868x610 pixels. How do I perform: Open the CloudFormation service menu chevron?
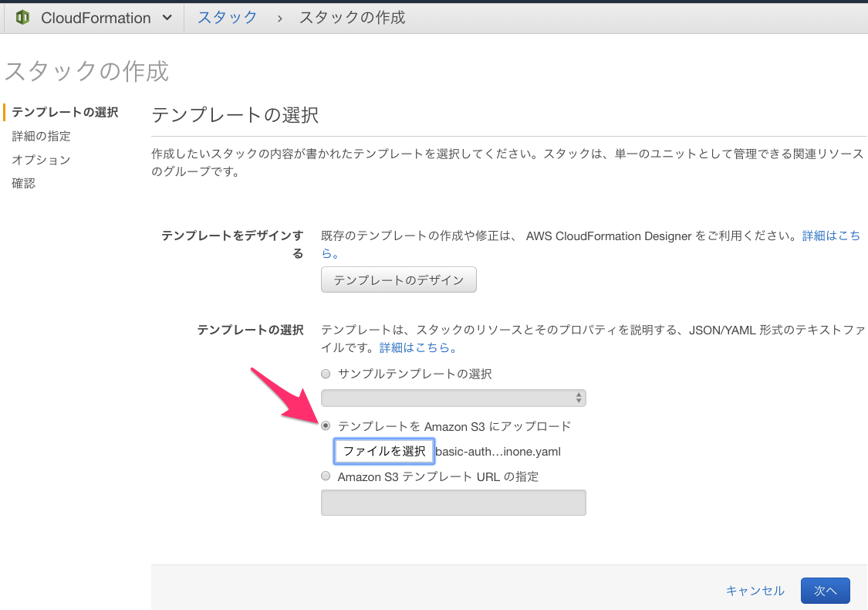coord(166,17)
